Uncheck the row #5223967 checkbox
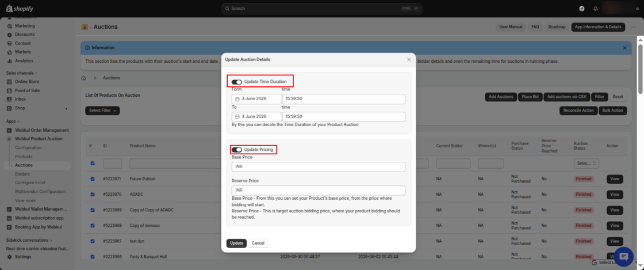The width and height of the screenshot is (644, 270). point(93,241)
